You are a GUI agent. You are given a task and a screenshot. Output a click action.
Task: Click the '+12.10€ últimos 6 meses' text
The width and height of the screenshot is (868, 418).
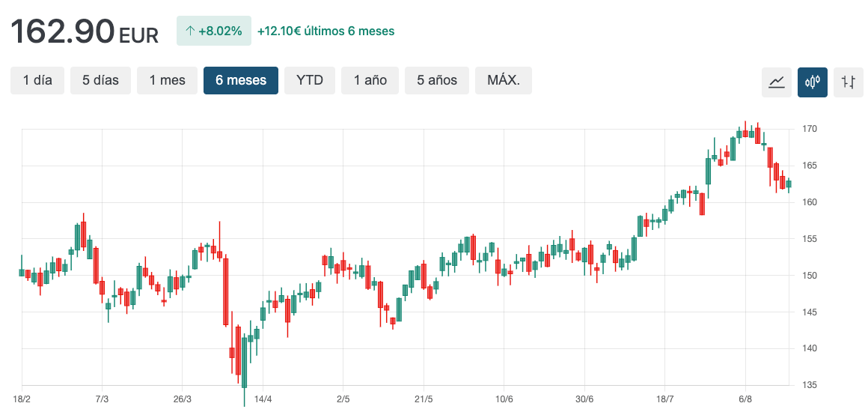click(x=326, y=31)
